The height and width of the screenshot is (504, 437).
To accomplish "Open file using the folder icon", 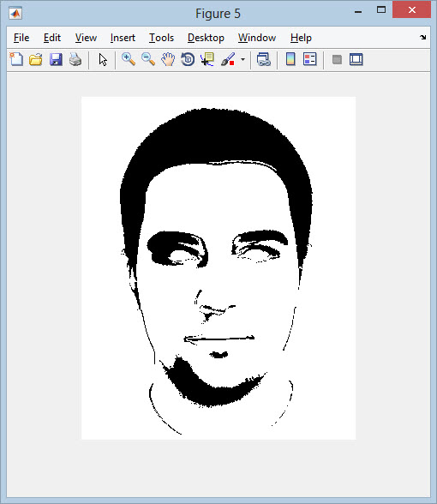I will pos(36,59).
